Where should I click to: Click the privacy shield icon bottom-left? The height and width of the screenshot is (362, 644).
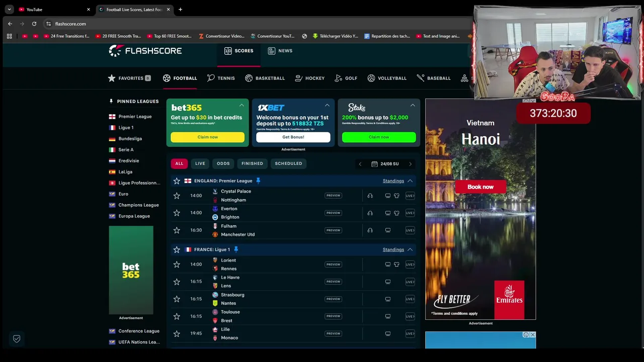point(17,339)
